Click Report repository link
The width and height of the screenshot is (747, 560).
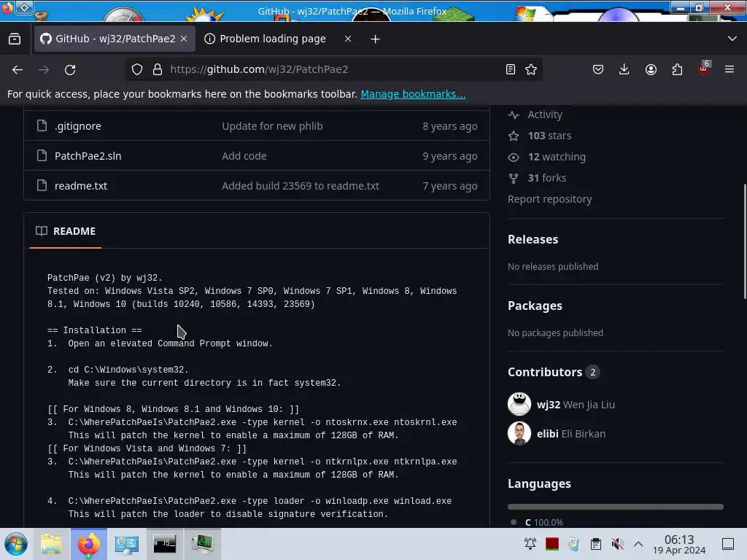(x=549, y=199)
